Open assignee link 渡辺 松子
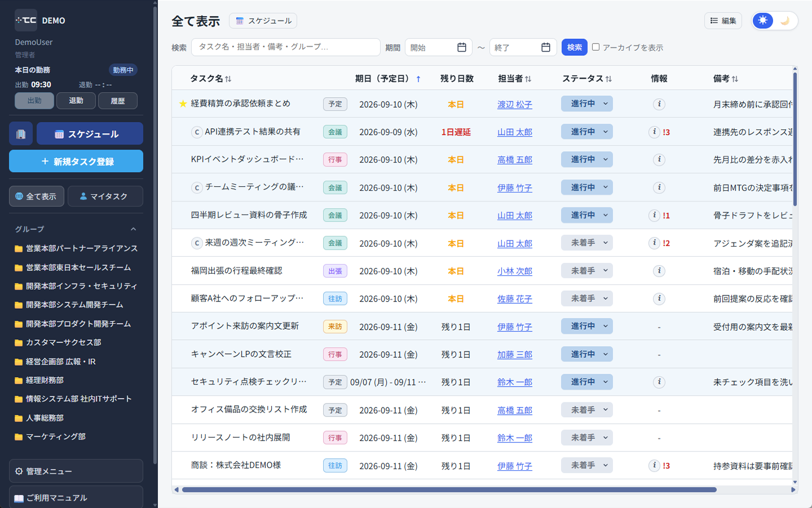This screenshot has width=812, height=508. pos(514,104)
